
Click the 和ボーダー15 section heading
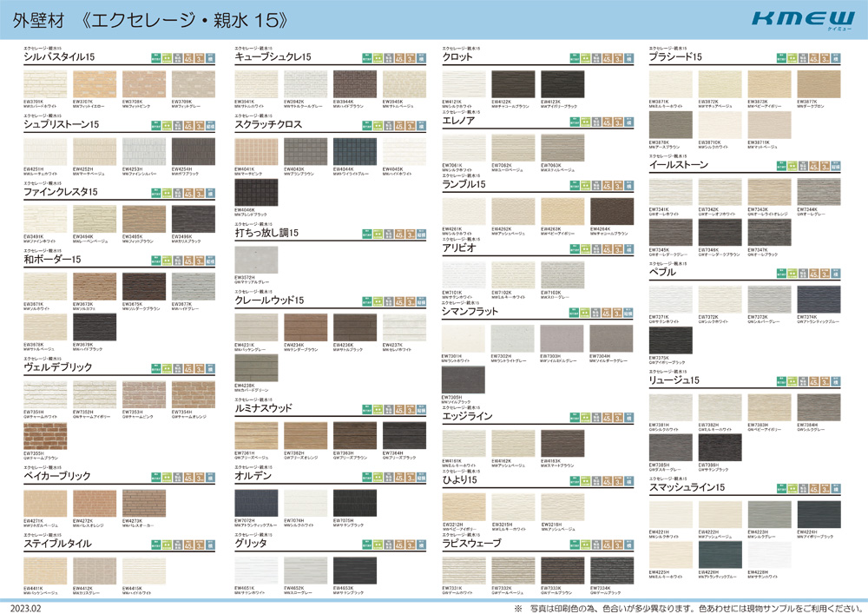[x=53, y=259]
